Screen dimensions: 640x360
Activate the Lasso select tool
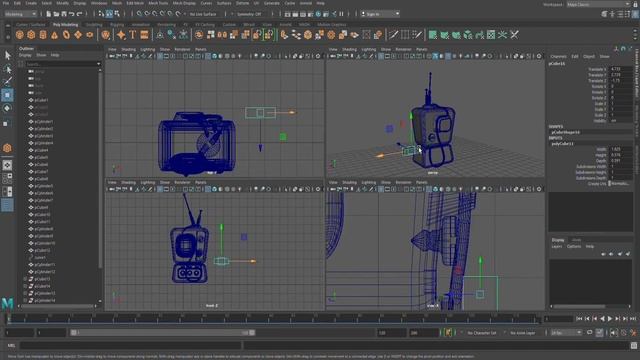(x=7, y=69)
